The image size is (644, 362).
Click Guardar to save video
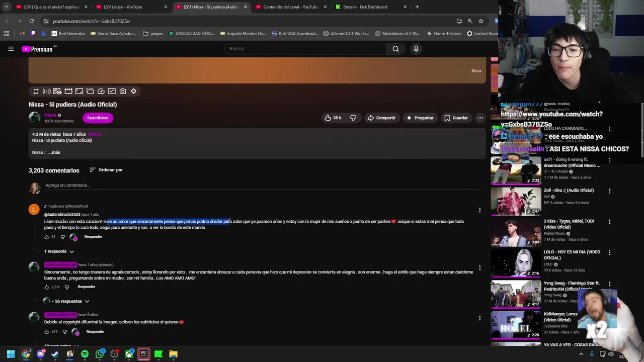click(x=456, y=118)
